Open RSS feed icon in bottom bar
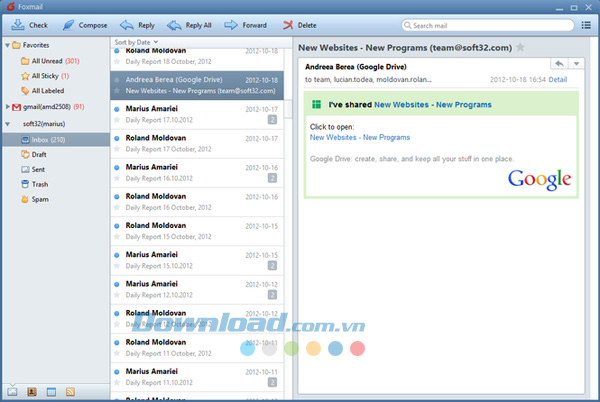 click(x=70, y=392)
